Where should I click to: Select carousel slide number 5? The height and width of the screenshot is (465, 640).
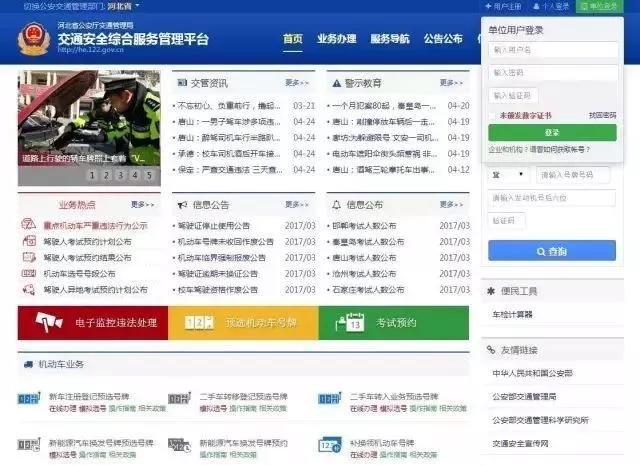click(149, 175)
